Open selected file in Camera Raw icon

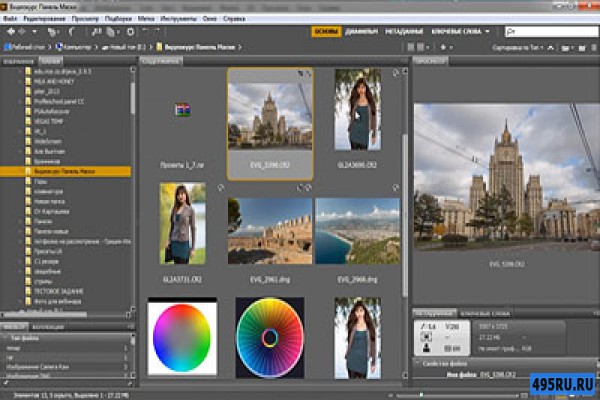click(x=130, y=32)
